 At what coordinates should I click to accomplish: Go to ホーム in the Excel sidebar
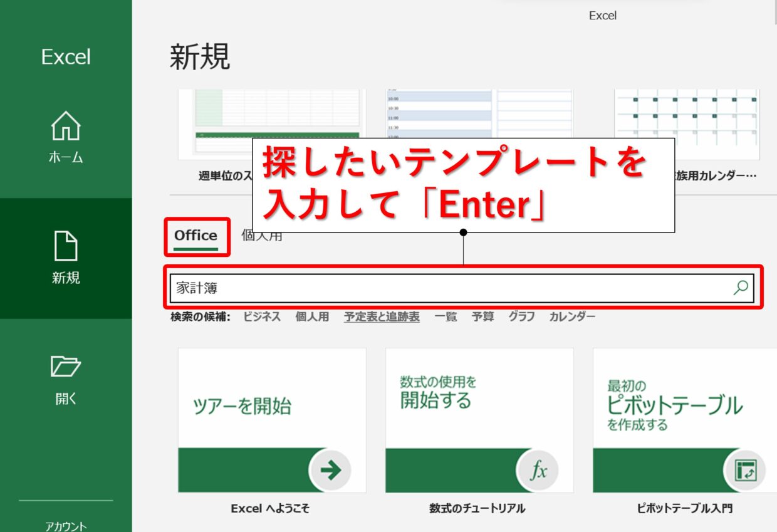point(66,138)
